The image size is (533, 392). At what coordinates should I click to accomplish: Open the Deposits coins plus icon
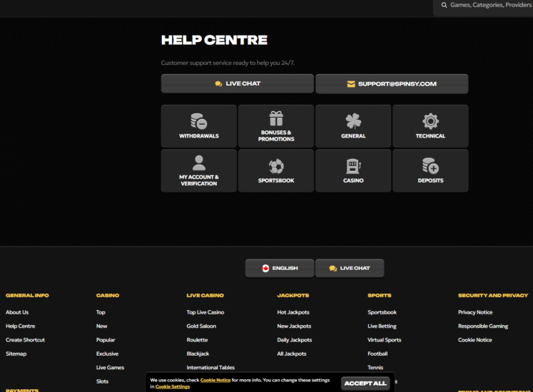point(430,166)
